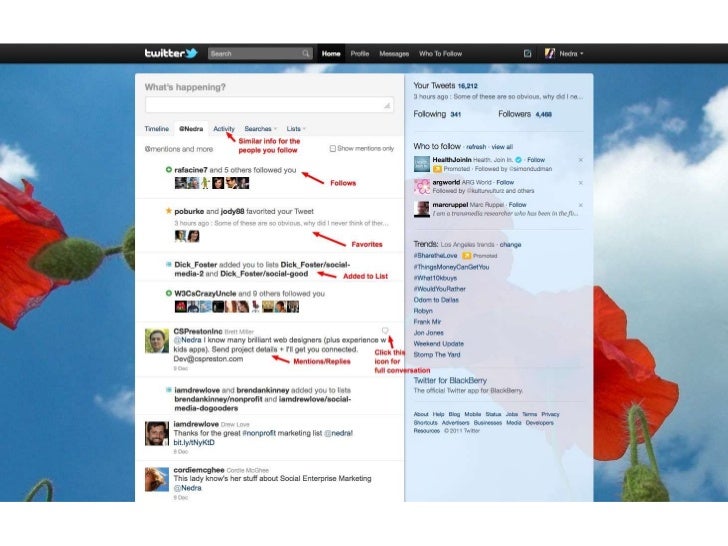Open Your Tweets 16,212 link
The width and height of the screenshot is (728, 546).
coord(445,86)
